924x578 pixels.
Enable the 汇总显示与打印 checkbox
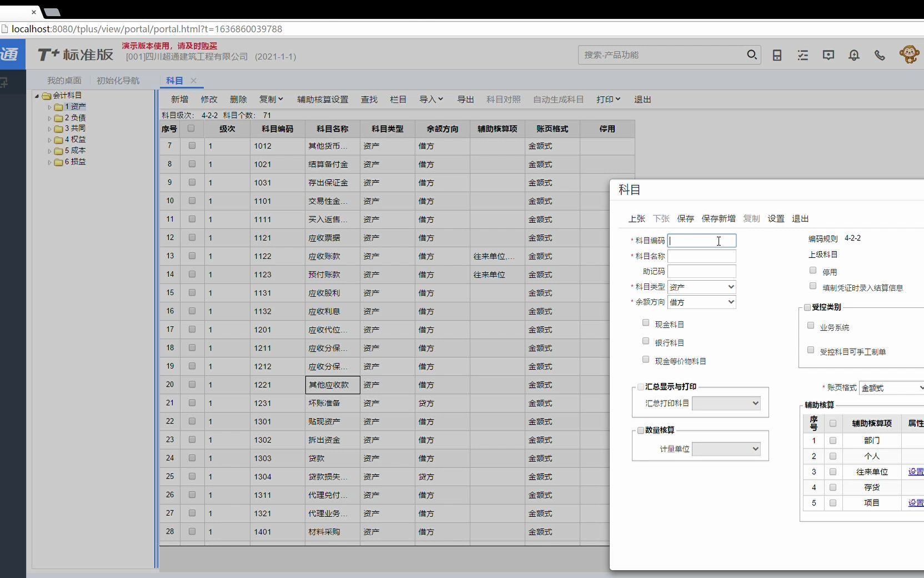(641, 387)
